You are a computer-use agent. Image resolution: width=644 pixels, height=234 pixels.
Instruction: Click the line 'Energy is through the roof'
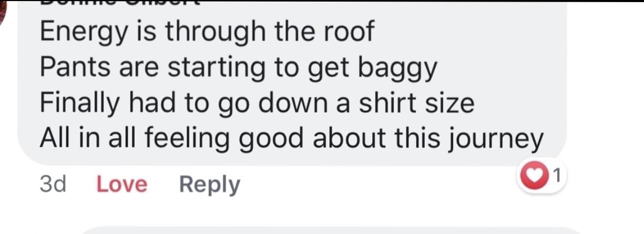tap(207, 33)
